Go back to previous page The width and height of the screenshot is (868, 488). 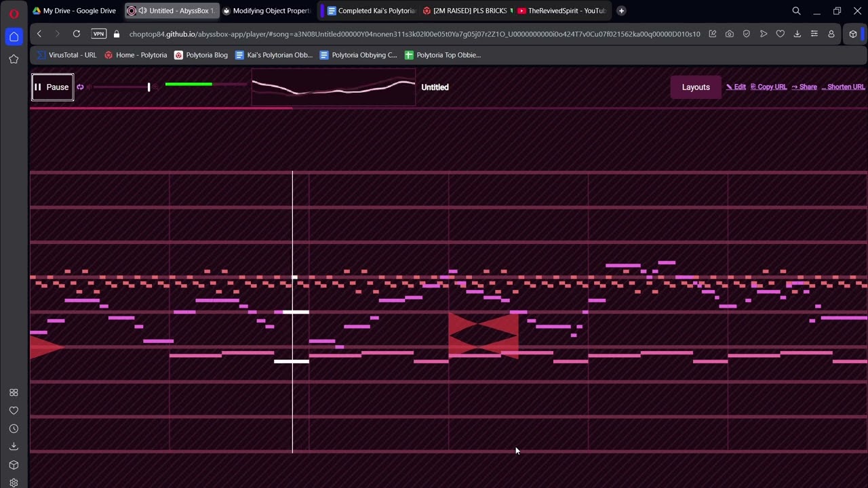39,34
